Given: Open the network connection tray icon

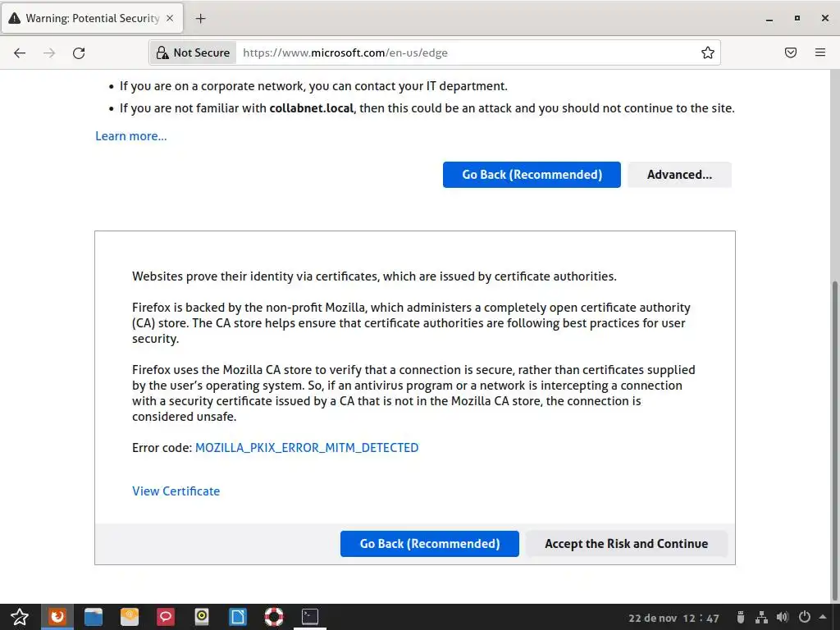Looking at the screenshot, I should 761,618.
